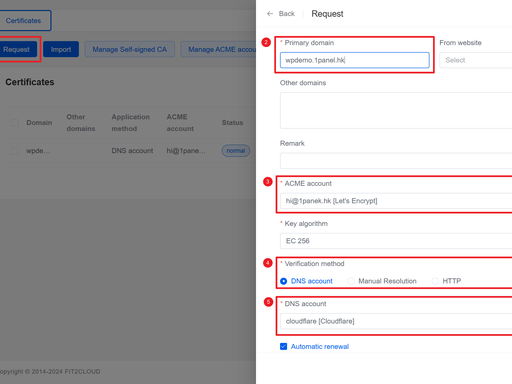512x384 pixels.
Task: Click the Other domains column header
Action: coord(81,123)
